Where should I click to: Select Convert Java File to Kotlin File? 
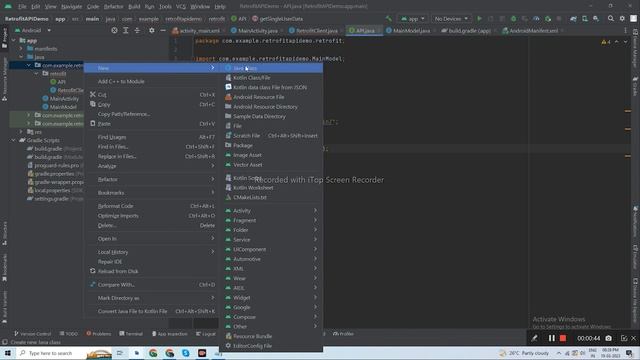tap(151, 311)
